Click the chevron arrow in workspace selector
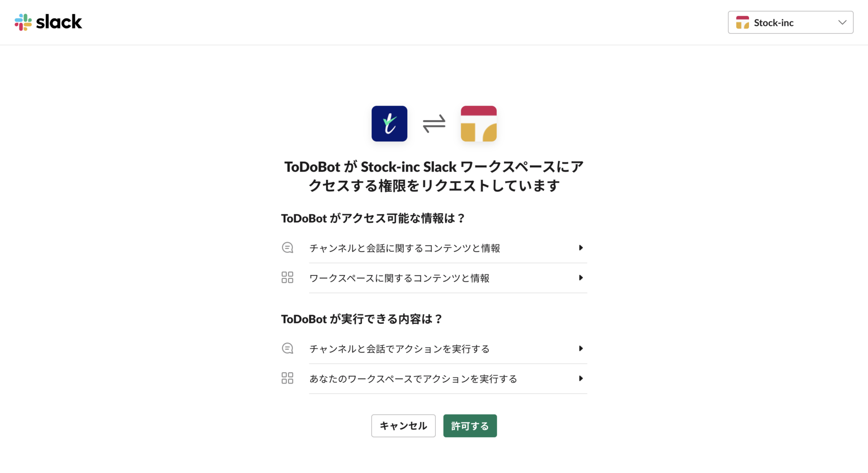Image resolution: width=868 pixels, height=473 pixels. [x=842, y=22]
